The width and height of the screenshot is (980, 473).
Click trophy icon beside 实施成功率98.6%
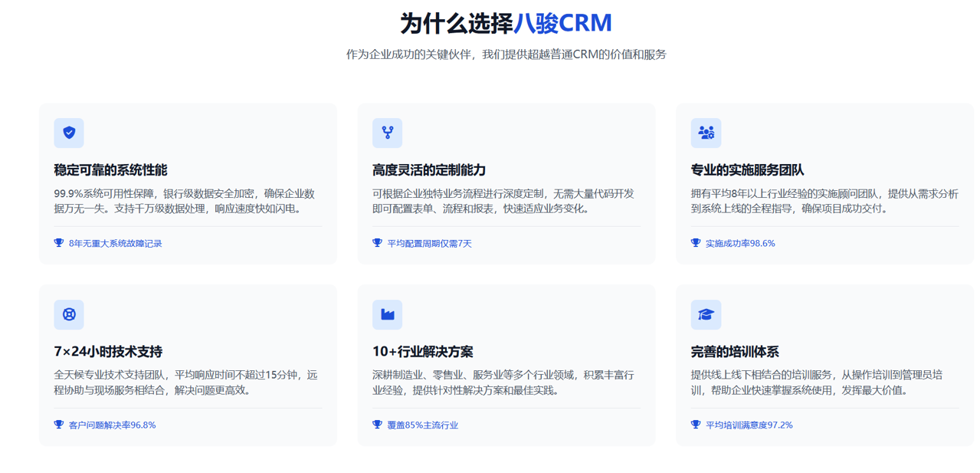pos(696,243)
